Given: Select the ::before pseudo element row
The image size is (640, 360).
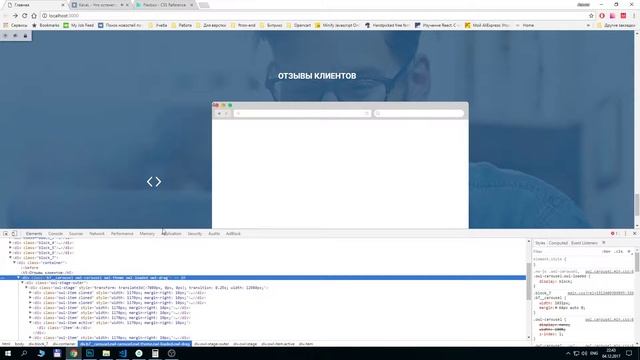Looking at the screenshot, I should point(30,267).
